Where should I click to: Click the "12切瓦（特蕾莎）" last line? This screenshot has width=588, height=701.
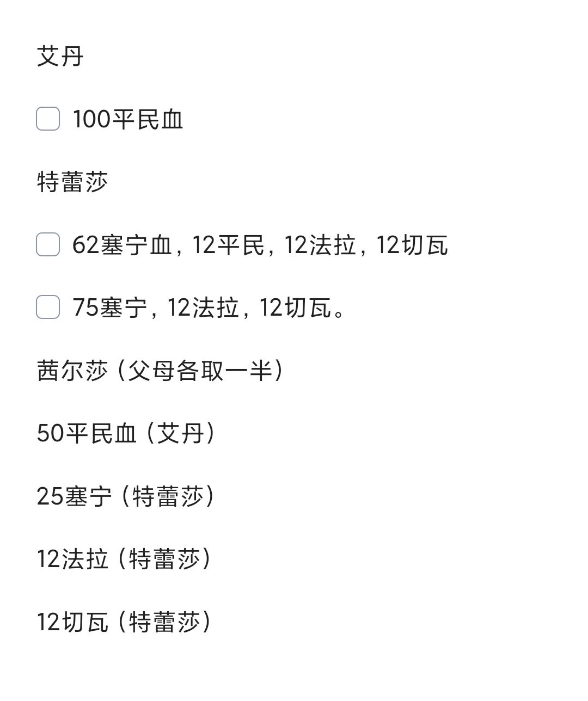click(x=124, y=622)
